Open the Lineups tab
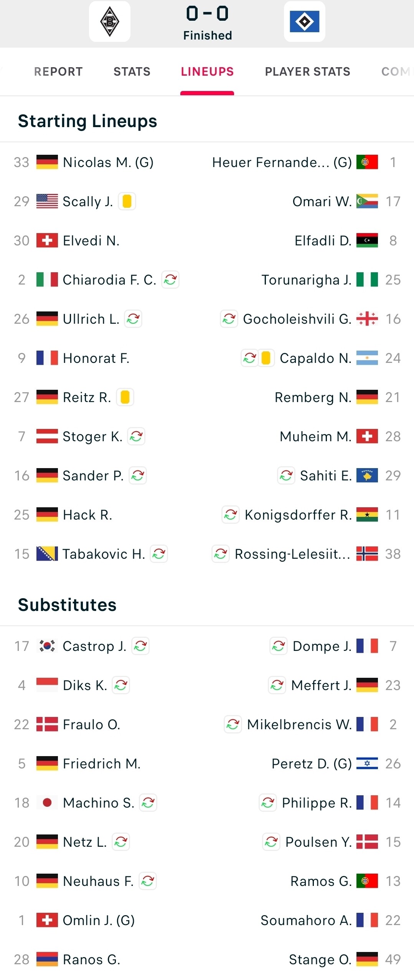414x980 pixels. [207, 71]
